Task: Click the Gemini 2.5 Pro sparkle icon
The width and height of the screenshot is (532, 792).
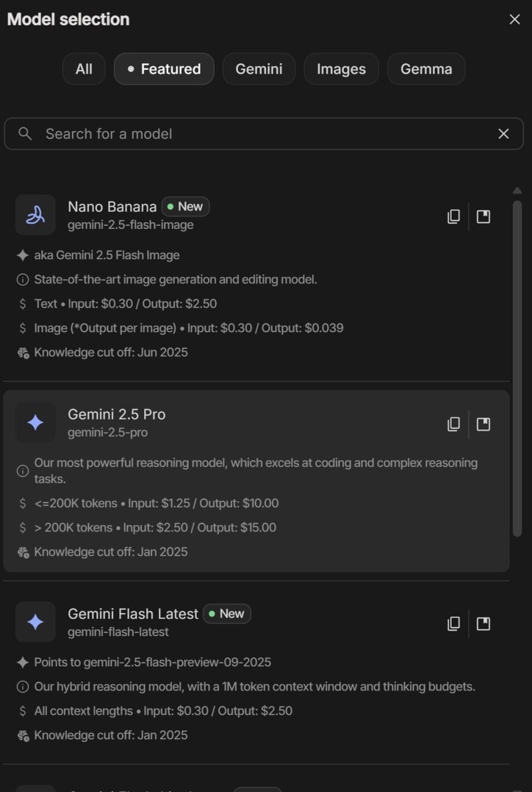Action: click(35, 423)
